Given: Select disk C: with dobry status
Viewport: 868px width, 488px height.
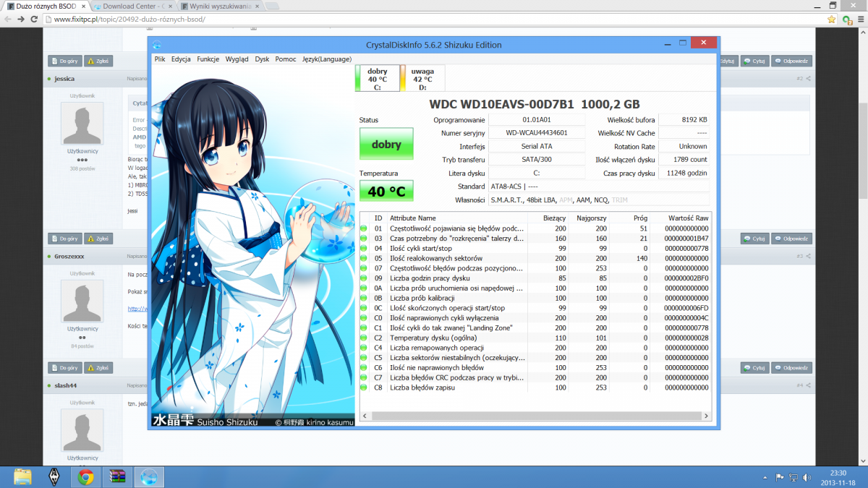Looking at the screenshot, I should pos(377,79).
